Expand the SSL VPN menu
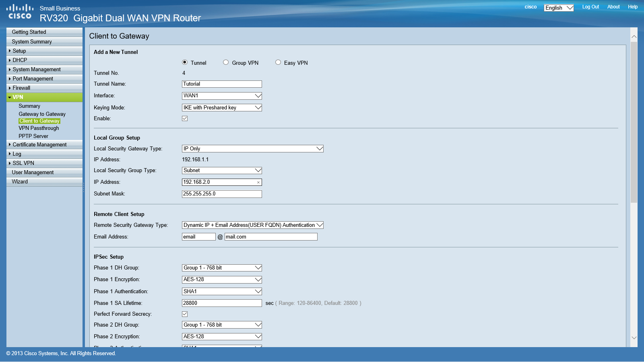Screen dimensions: 644x362 pos(44,163)
